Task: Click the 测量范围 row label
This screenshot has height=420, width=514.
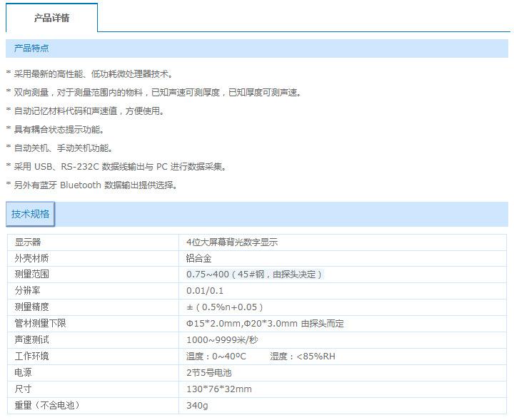Action: (x=32, y=275)
